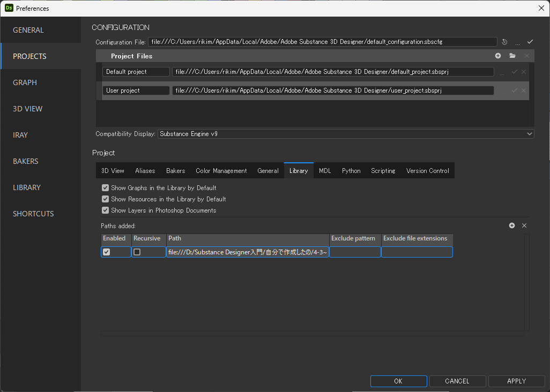
Task: Click the Exclude file extensions cell in path row
Action: point(417,252)
